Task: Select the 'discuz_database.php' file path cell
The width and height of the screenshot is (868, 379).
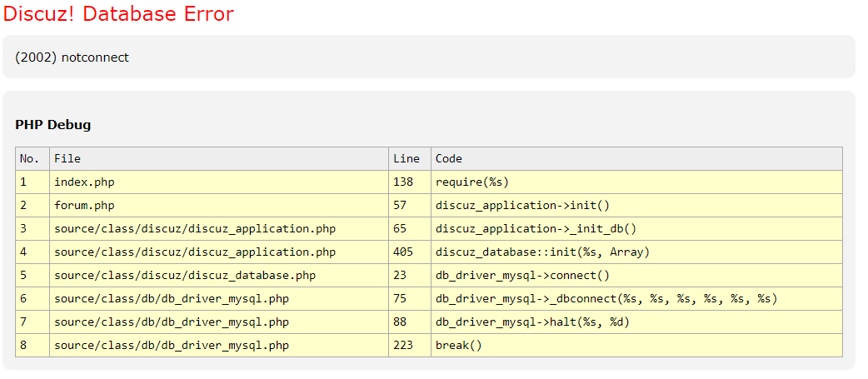Action: tap(219, 276)
